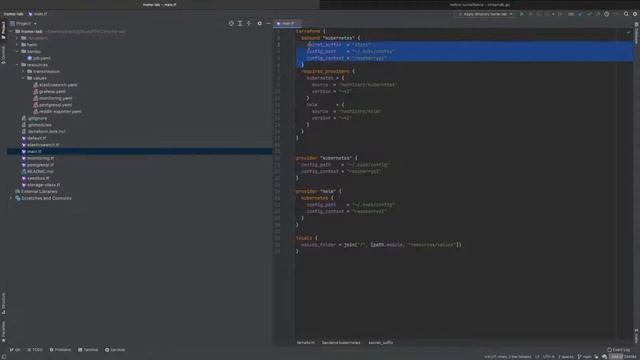This screenshot has width=640, height=360.
Task: Open grafana.yaml file
Action: pyautogui.click(x=52, y=91)
